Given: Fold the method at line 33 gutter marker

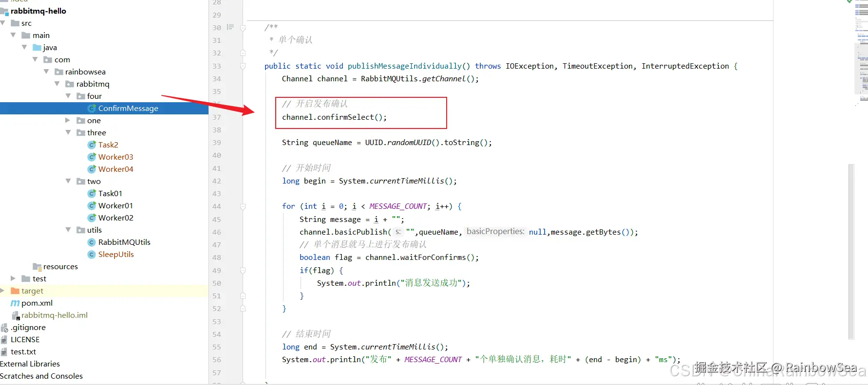Looking at the screenshot, I should [243, 66].
